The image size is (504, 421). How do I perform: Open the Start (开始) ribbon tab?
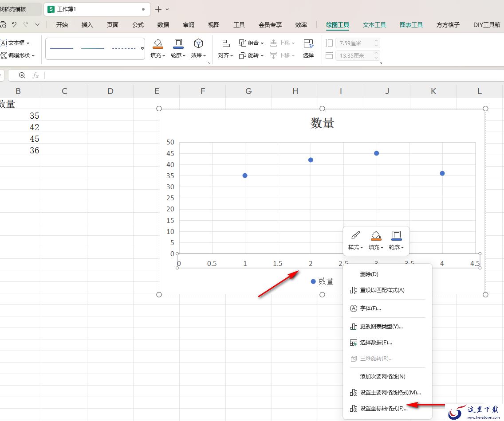(x=62, y=25)
